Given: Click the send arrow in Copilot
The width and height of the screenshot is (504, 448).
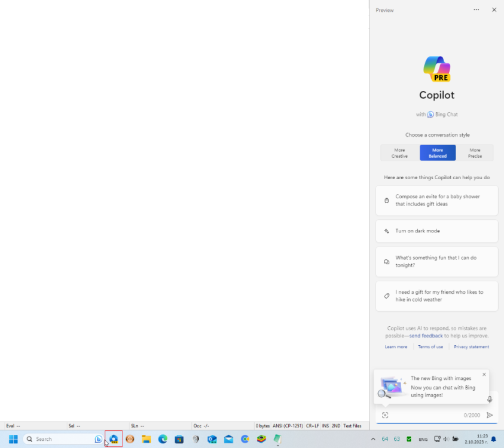Looking at the screenshot, I should pyautogui.click(x=490, y=415).
